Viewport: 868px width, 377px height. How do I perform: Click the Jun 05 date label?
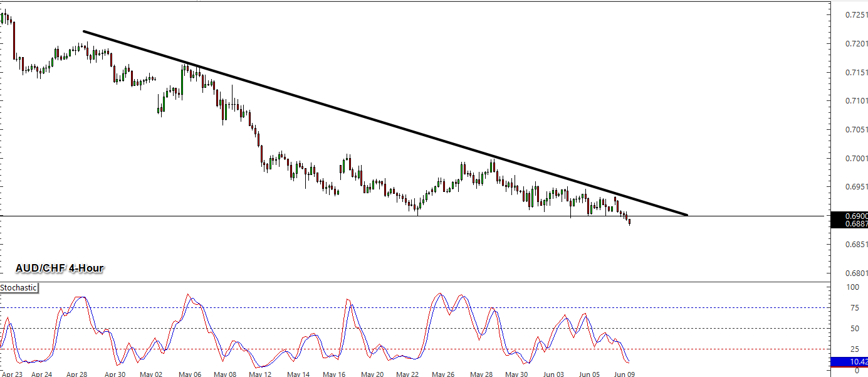[590, 374]
